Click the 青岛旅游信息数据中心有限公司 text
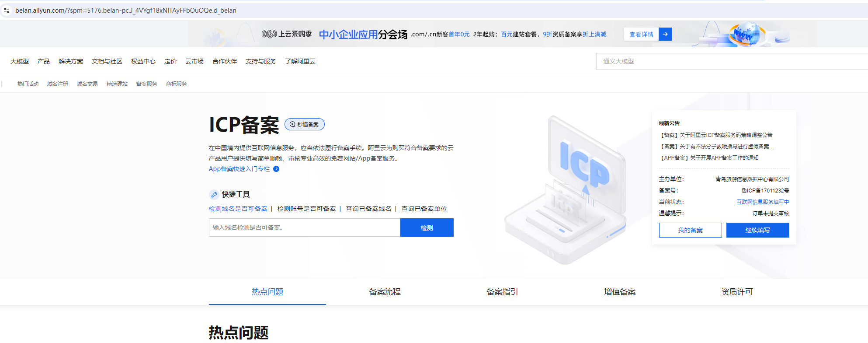 coord(752,179)
